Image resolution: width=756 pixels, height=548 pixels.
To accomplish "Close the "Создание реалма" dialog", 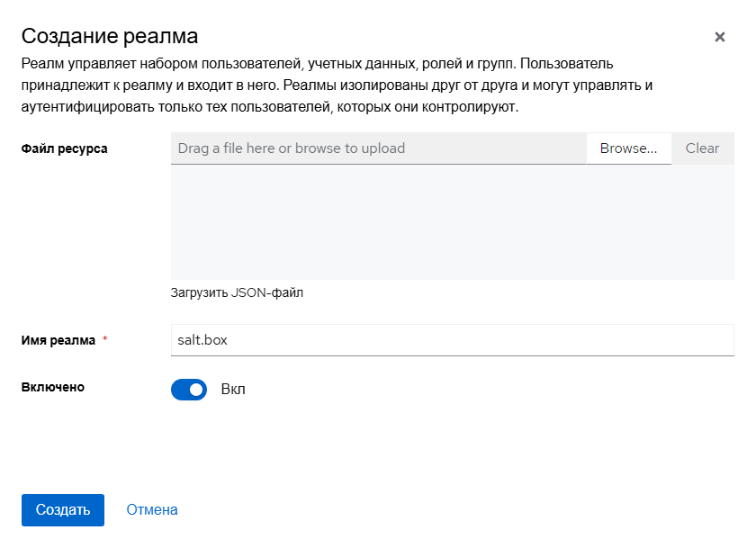I will (x=719, y=37).
